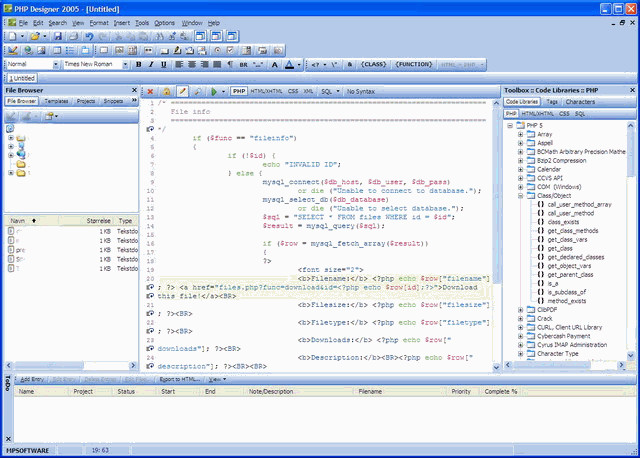Toggle Bold formatting
640x458 pixels.
[x=138, y=64]
